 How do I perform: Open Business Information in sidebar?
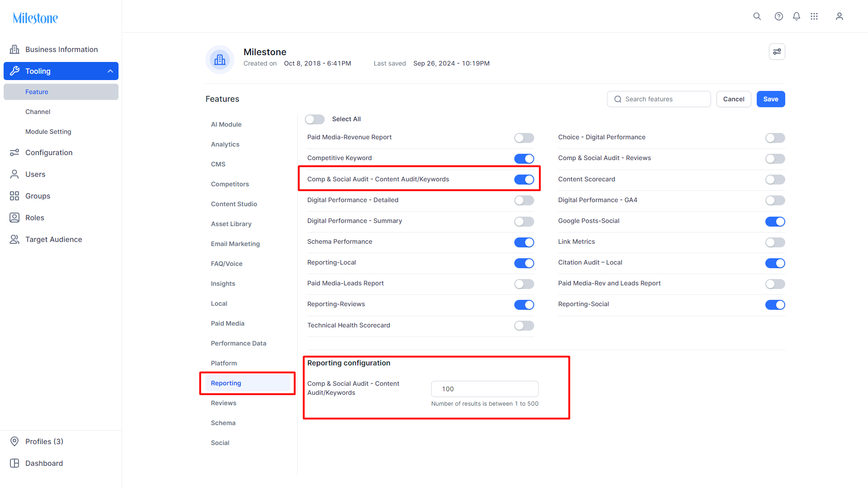[x=61, y=49]
